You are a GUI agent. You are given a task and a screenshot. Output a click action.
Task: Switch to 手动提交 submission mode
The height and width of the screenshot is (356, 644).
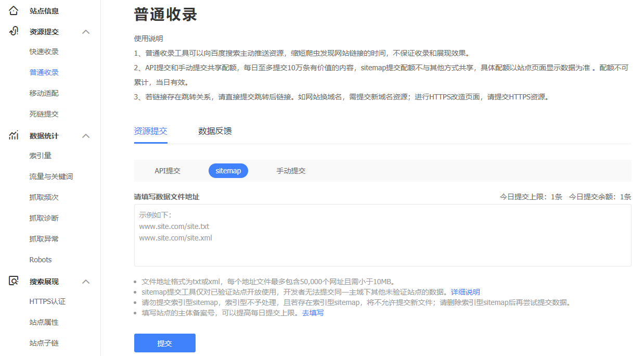(x=291, y=171)
